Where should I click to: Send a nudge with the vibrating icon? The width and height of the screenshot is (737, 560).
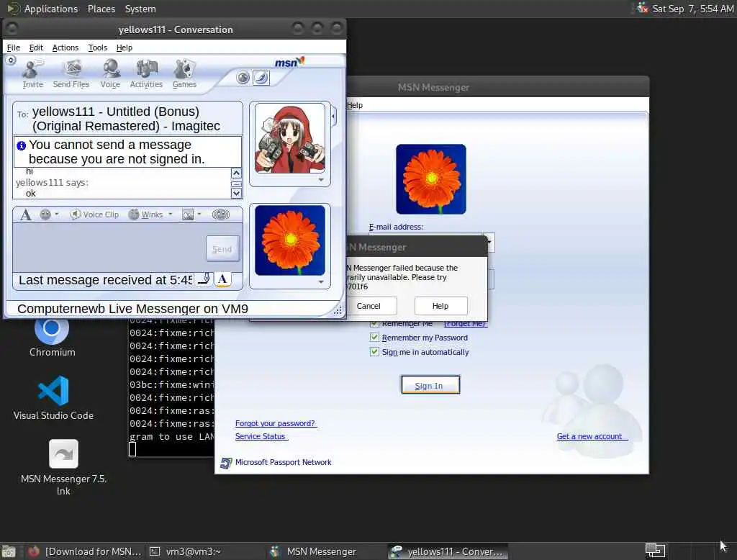click(x=220, y=215)
